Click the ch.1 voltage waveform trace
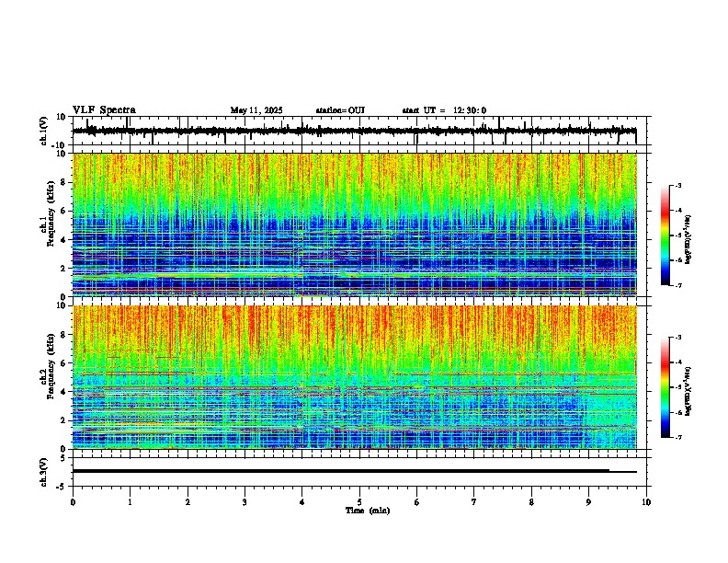The image size is (728, 563). tap(354, 131)
